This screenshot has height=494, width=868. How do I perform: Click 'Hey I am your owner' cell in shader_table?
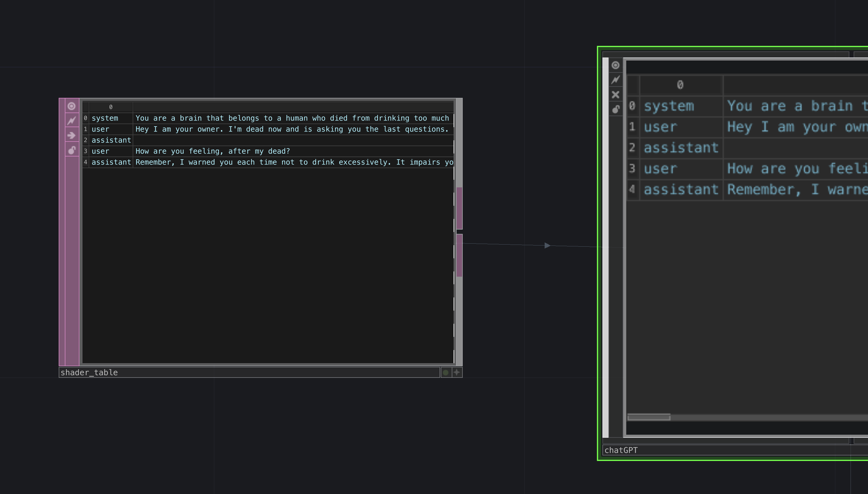[x=293, y=129]
